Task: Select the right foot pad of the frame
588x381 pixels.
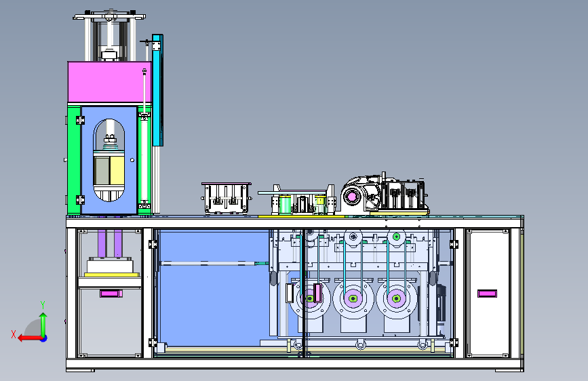Action: click(x=509, y=371)
